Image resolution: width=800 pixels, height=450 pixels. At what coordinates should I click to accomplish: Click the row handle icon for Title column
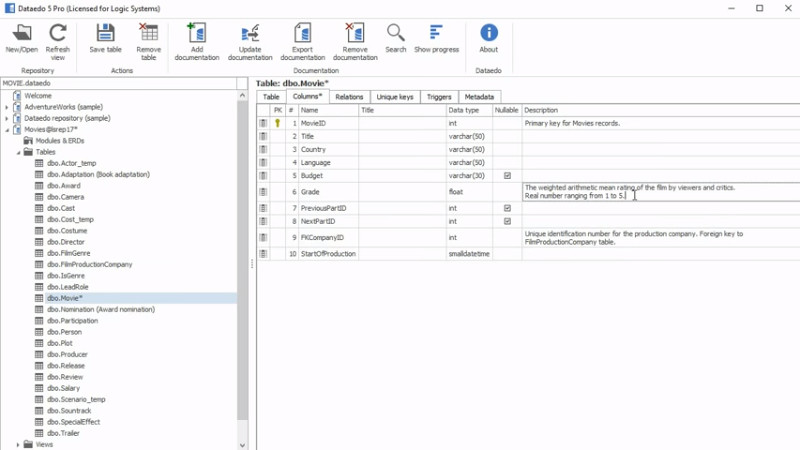[263, 136]
